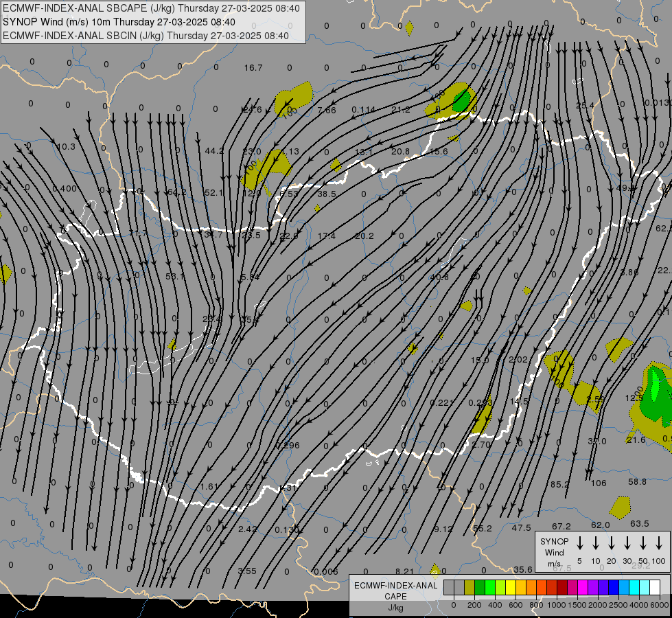Click the 106 grid value
The width and height of the screenshot is (672, 618).
click(599, 483)
